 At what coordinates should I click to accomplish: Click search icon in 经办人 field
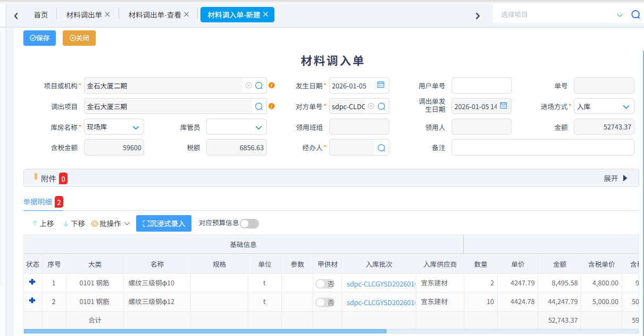pos(381,148)
